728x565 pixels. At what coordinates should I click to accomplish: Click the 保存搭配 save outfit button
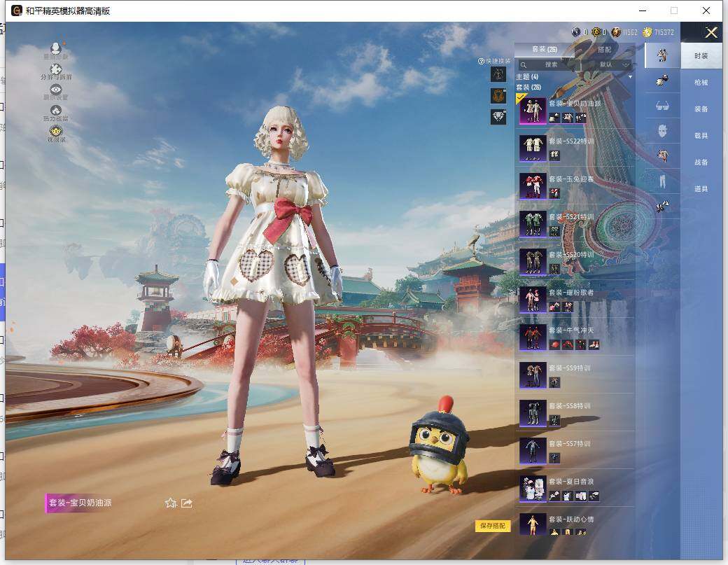point(493,526)
